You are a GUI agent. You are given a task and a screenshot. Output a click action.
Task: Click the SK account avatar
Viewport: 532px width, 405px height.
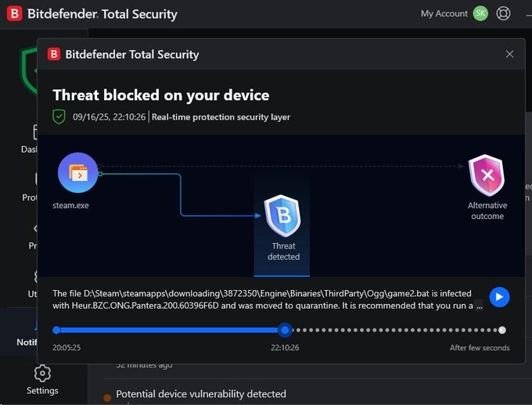click(x=480, y=13)
